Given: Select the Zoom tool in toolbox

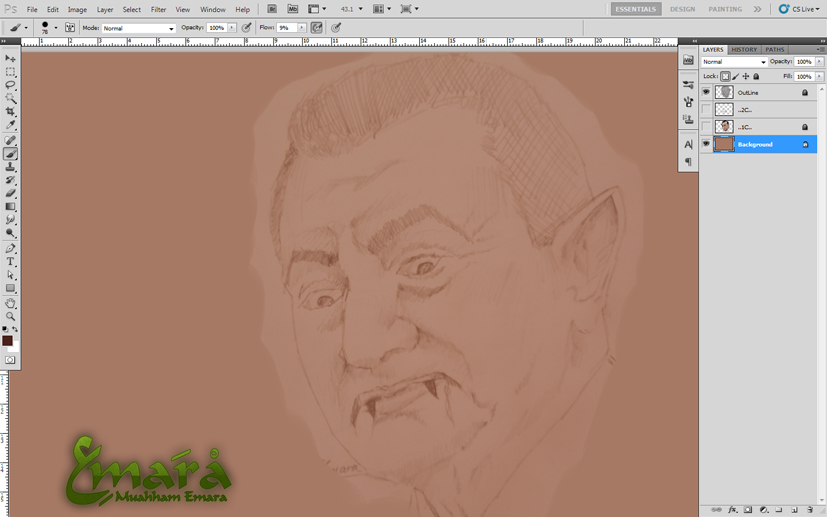Looking at the screenshot, I should [10, 317].
